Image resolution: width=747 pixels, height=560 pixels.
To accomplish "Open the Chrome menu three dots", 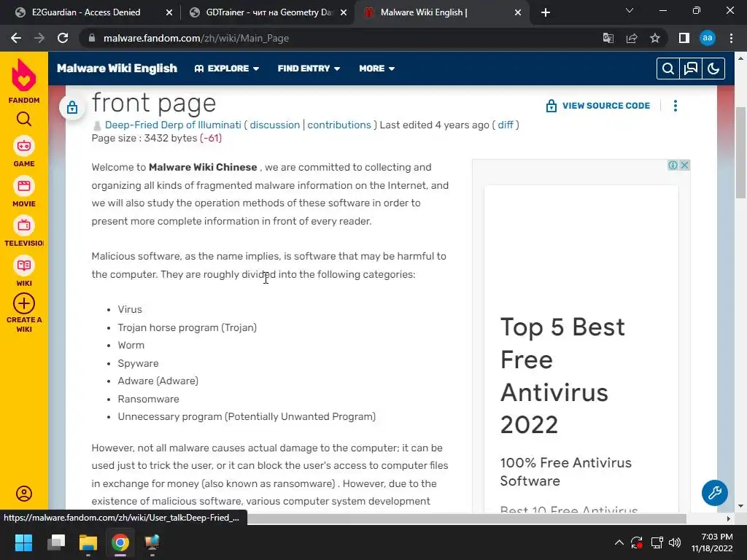I will point(731,38).
